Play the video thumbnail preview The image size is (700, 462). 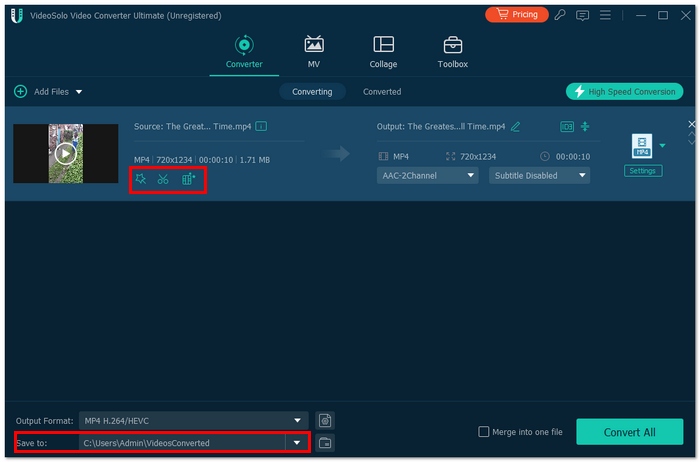click(65, 153)
